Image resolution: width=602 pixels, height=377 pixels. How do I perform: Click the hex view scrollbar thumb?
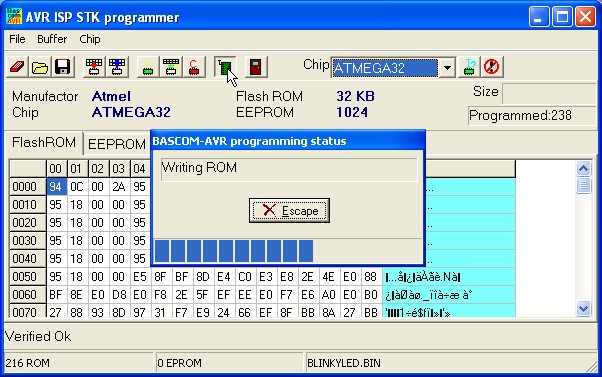coord(583,185)
